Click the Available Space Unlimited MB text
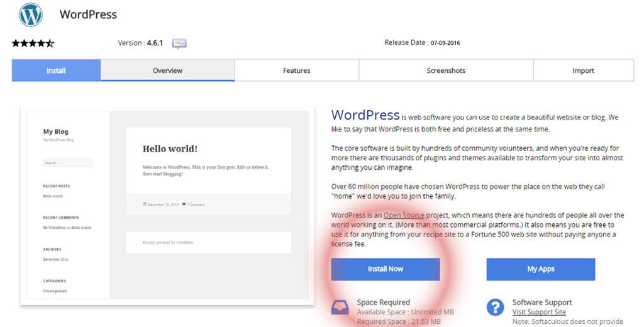This screenshot has width=644, height=327. [406, 312]
